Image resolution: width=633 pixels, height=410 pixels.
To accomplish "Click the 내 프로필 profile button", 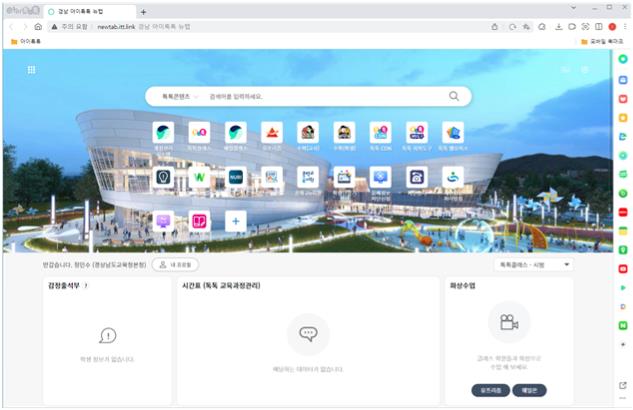I will [175, 265].
